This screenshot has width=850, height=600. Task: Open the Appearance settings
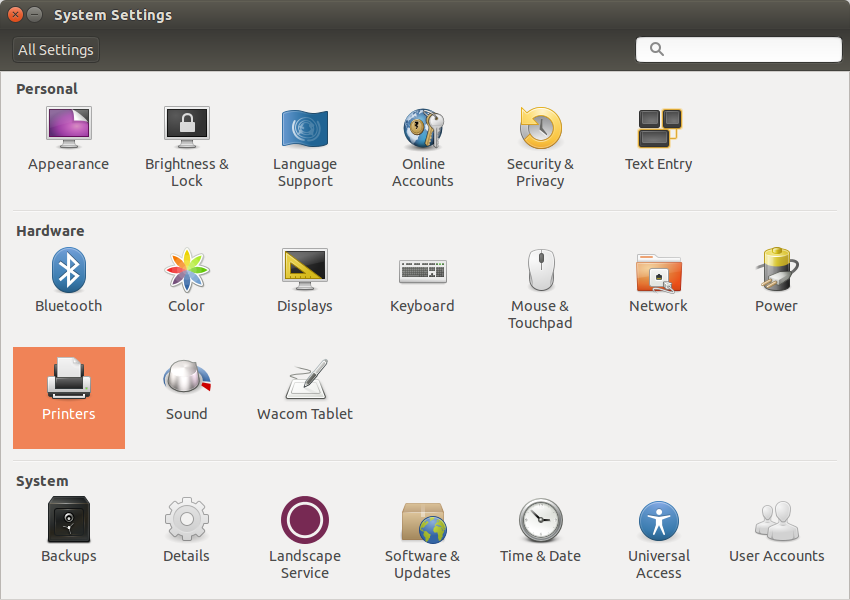(x=68, y=139)
